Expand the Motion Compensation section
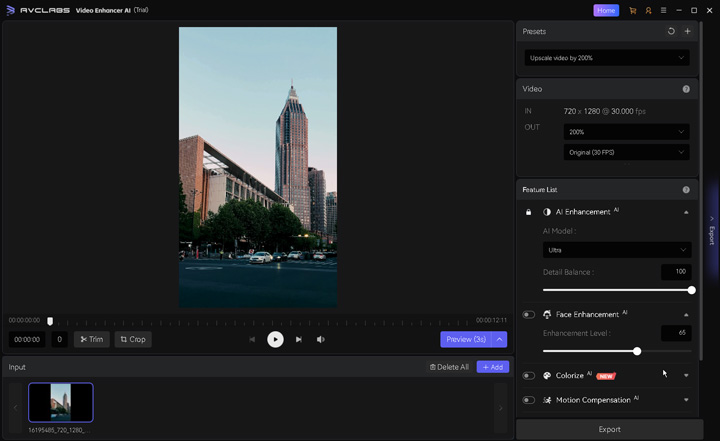This screenshot has height=441, width=720. (x=686, y=400)
